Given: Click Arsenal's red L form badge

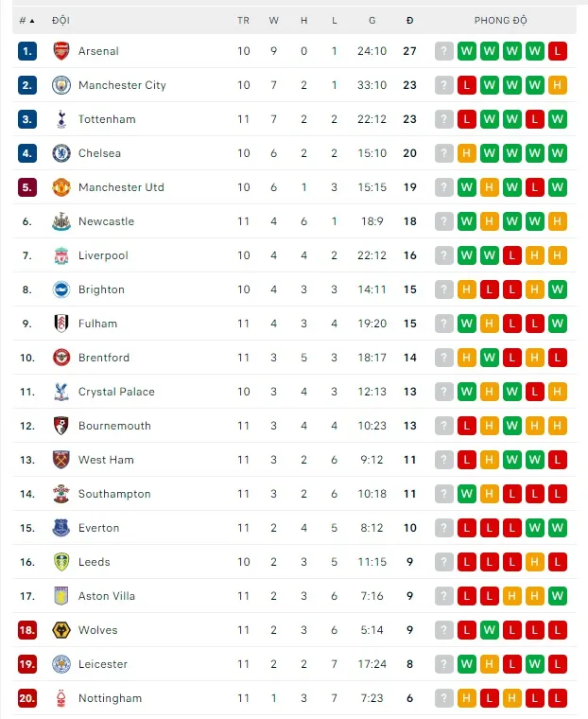Looking at the screenshot, I should pos(557,51).
